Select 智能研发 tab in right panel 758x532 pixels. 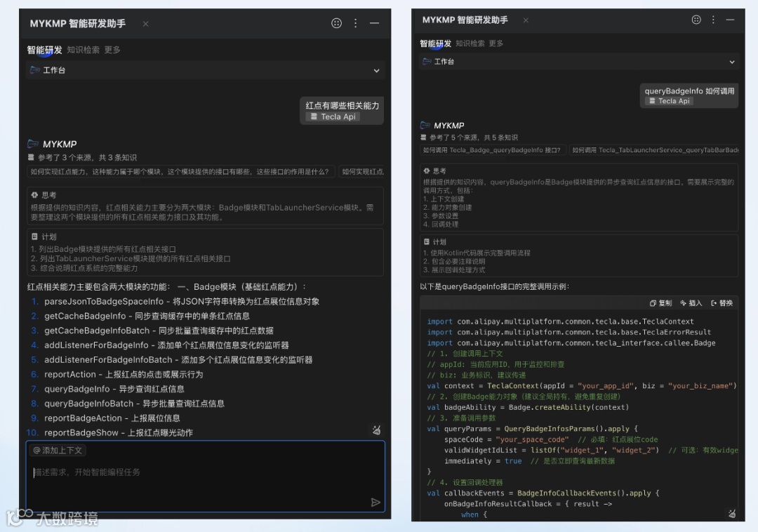point(435,44)
